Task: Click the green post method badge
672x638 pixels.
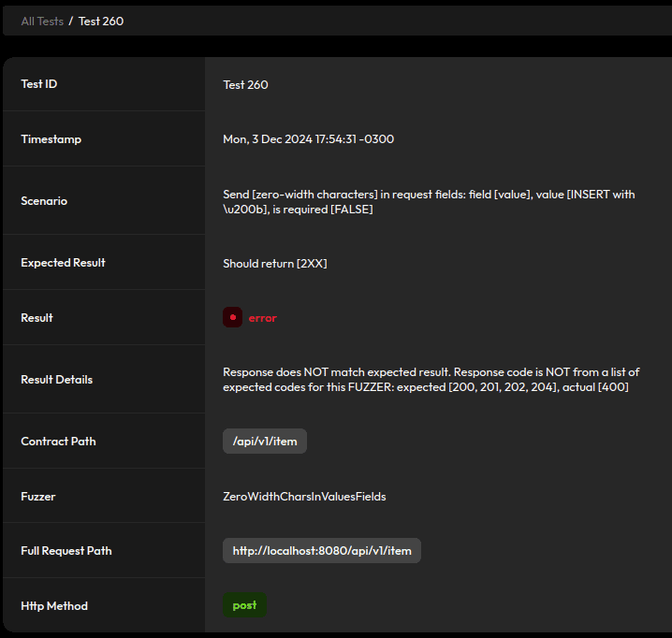Action: (x=245, y=605)
